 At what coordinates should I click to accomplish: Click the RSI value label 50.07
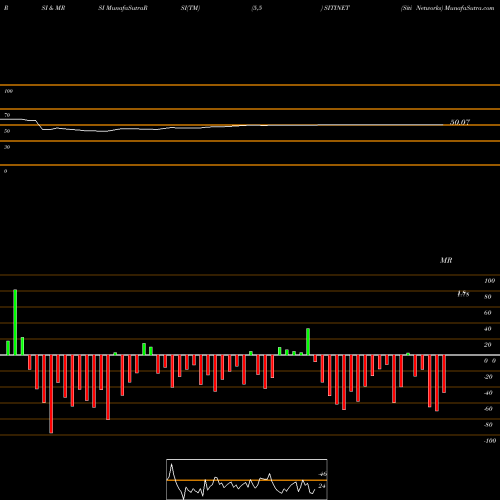[460, 122]
